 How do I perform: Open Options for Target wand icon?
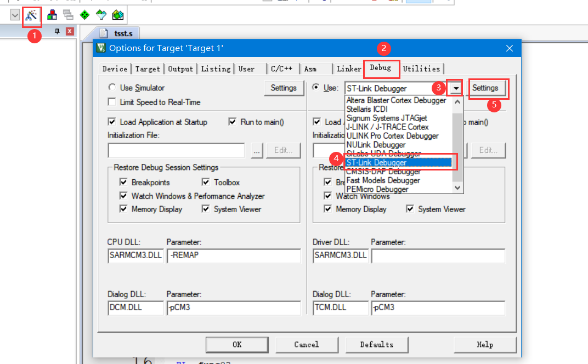click(x=31, y=15)
